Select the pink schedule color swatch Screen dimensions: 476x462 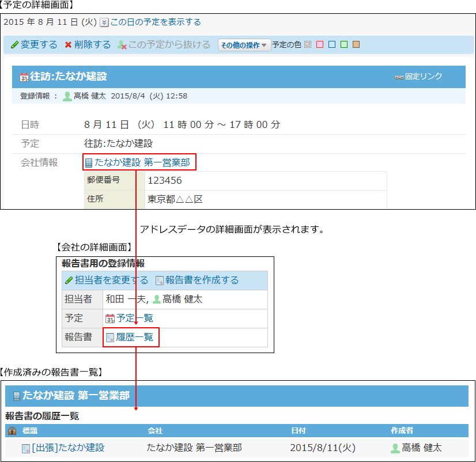pos(320,44)
